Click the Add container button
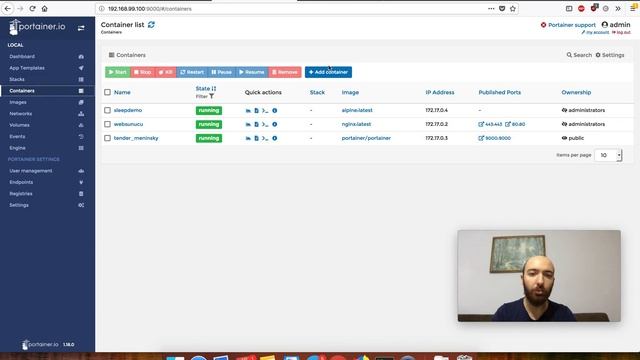Screen dimensions: 640x360 pyautogui.click(x=328, y=72)
